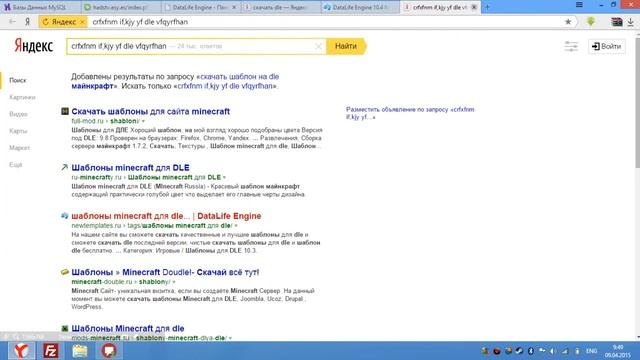Click the dark extension icon beside downloads
The height and width of the screenshot is (360, 640).
pos(617,22)
